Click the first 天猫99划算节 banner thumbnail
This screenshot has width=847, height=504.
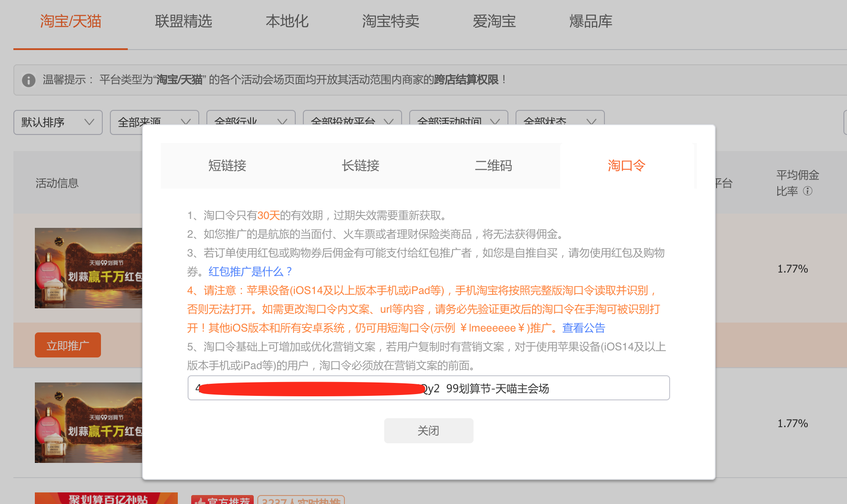click(x=88, y=268)
